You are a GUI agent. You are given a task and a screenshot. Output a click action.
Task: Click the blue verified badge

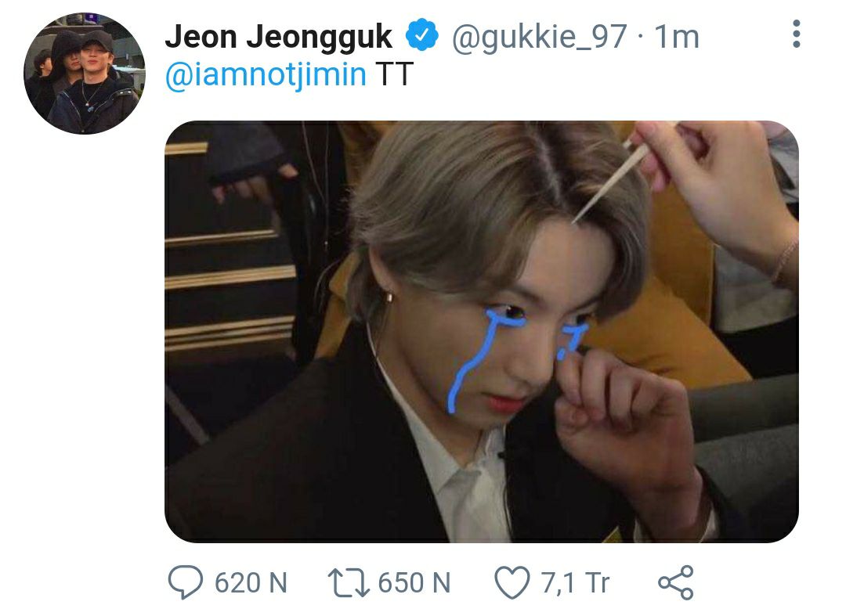pyautogui.click(x=421, y=35)
